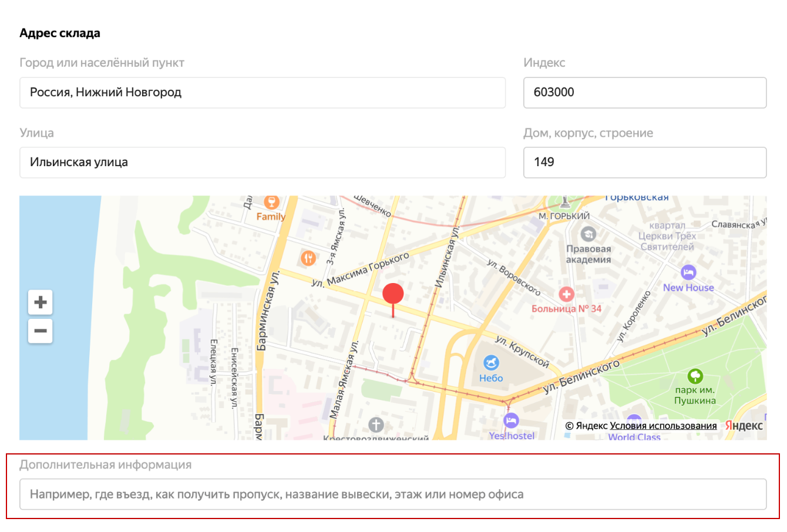Viewport: 787px width, 532px height.
Task: Select the Family restaurant icon on map
Action: click(x=271, y=202)
